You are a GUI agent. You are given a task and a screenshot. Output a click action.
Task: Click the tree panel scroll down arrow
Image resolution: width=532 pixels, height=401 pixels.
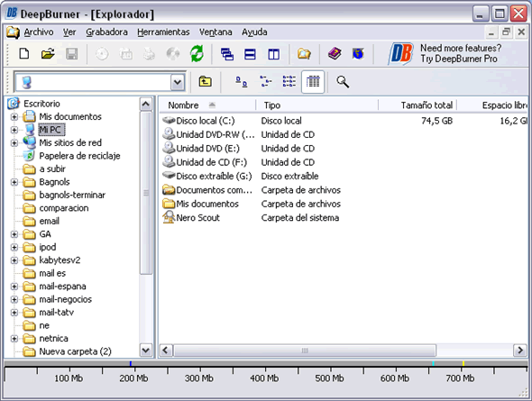coord(146,350)
